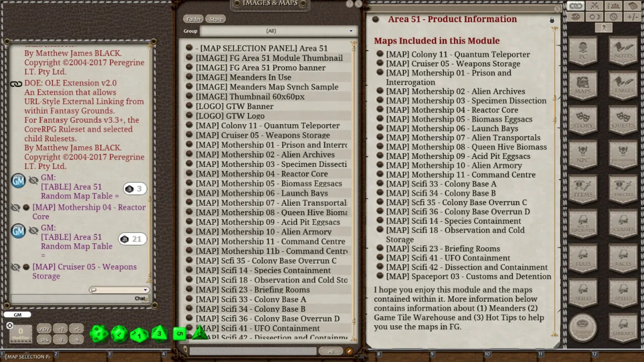Open the Quests sidebar button
644x362 pixels.
click(x=623, y=120)
